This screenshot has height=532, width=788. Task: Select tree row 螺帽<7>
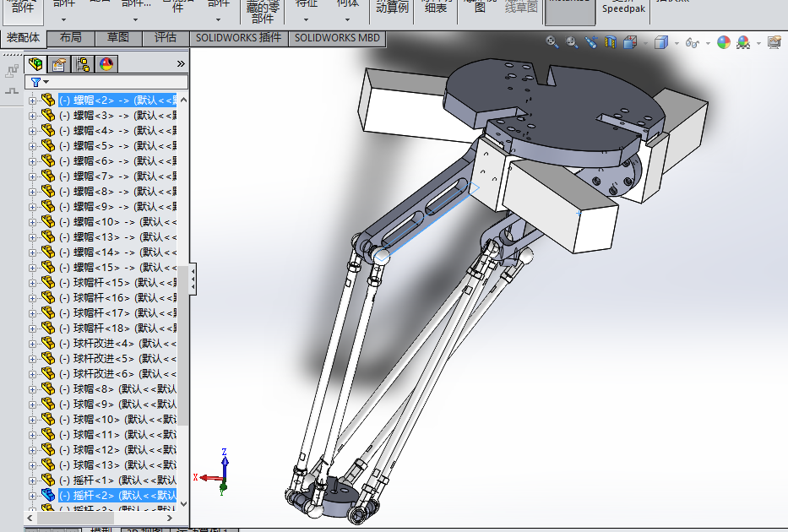pos(117,176)
